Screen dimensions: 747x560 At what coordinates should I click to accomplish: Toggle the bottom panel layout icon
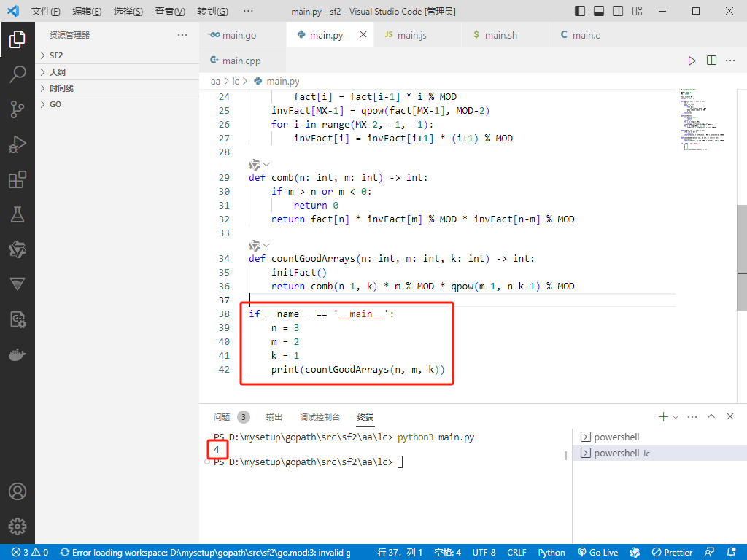(x=599, y=11)
